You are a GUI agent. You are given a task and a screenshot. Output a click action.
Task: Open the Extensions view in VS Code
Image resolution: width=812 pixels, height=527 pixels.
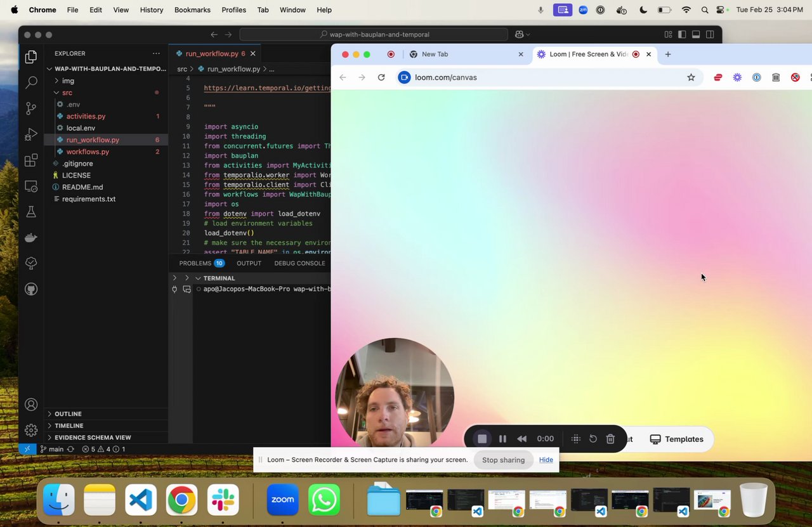30,160
